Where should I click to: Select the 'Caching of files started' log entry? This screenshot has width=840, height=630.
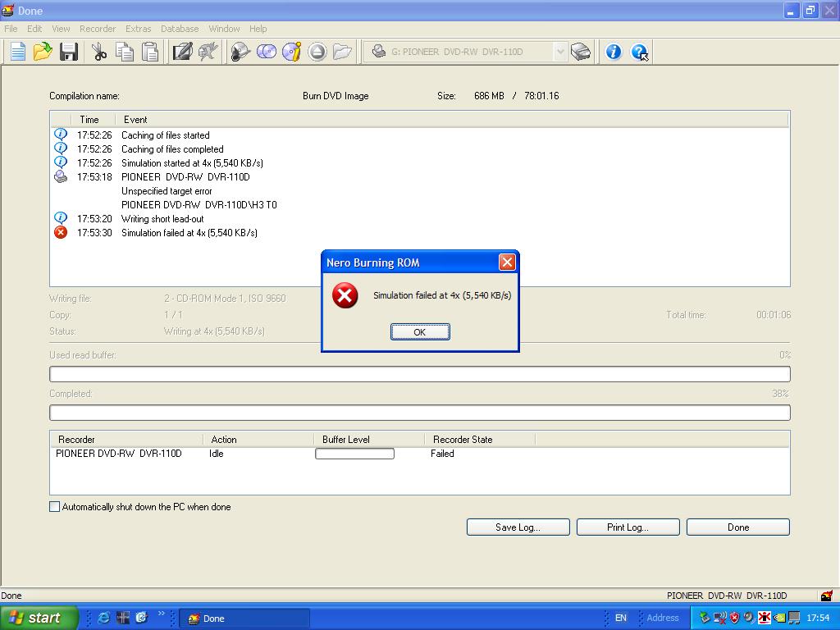[x=166, y=135]
